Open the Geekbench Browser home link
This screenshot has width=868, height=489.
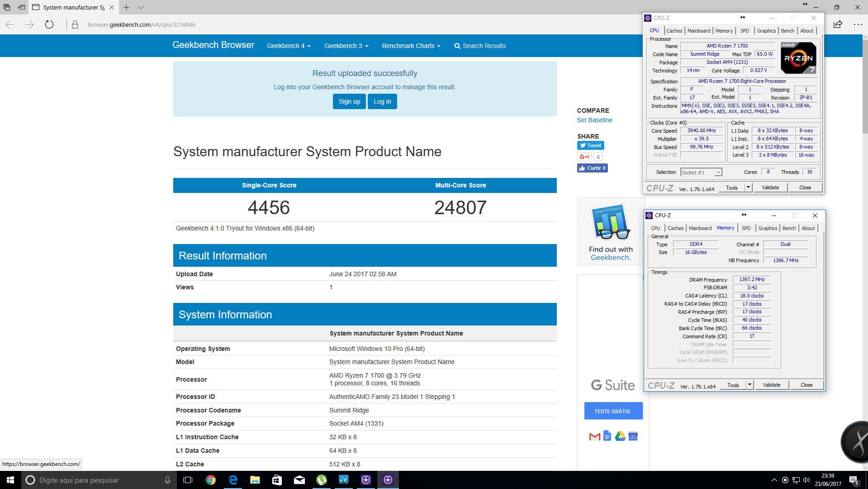213,45
